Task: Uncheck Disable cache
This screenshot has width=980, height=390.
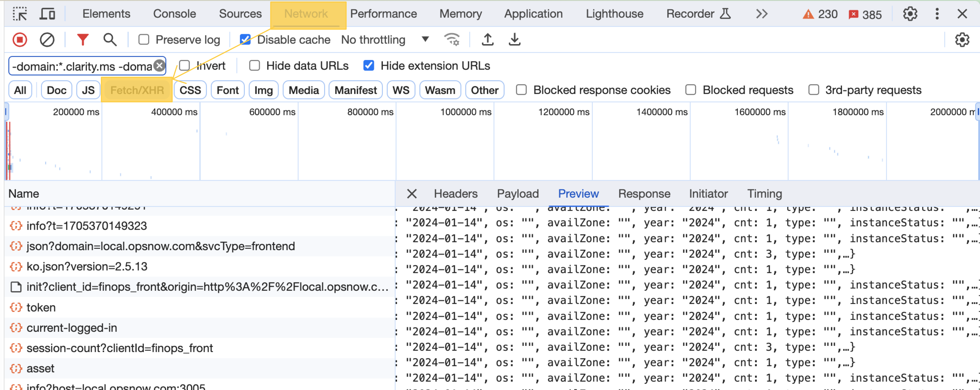Action: tap(245, 39)
